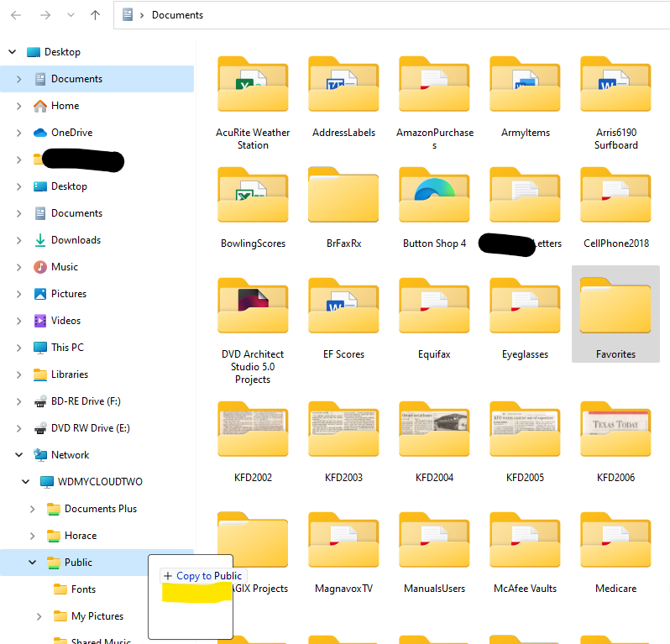Select This PC in sidebar

point(67,348)
